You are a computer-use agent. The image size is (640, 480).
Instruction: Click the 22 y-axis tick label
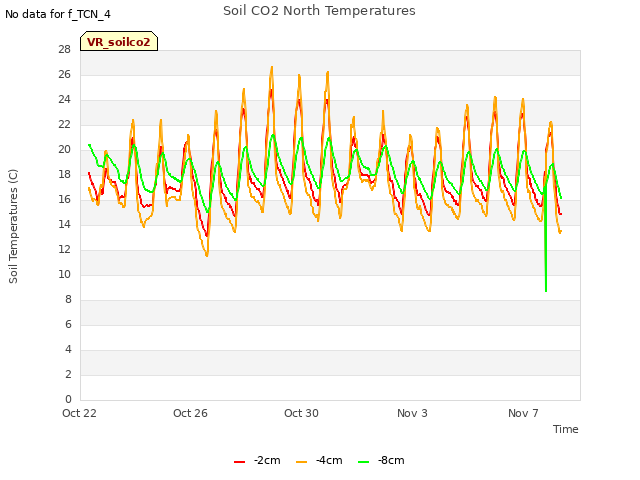point(64,124)
